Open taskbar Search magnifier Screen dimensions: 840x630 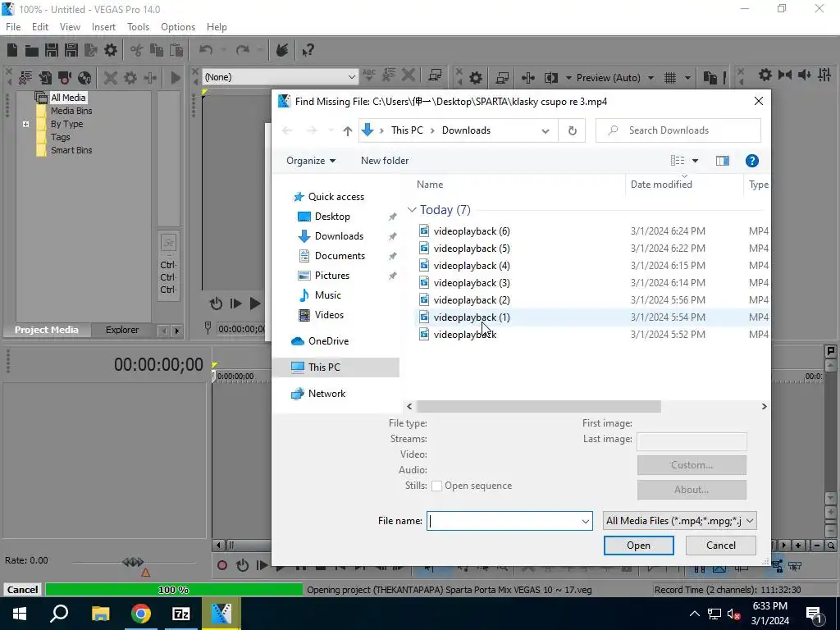[x=59, y=614]
